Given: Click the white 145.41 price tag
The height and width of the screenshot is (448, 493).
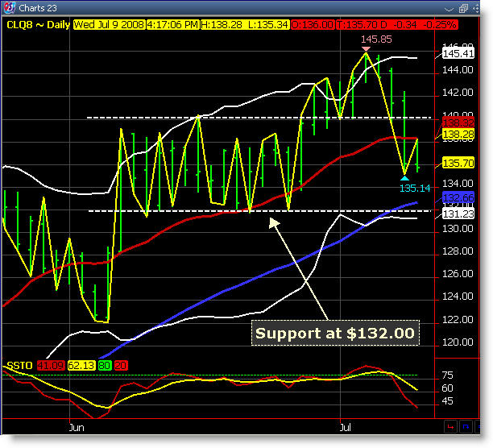Looking at the screenshot, I should pyautogui.click(x=458, y=54).
